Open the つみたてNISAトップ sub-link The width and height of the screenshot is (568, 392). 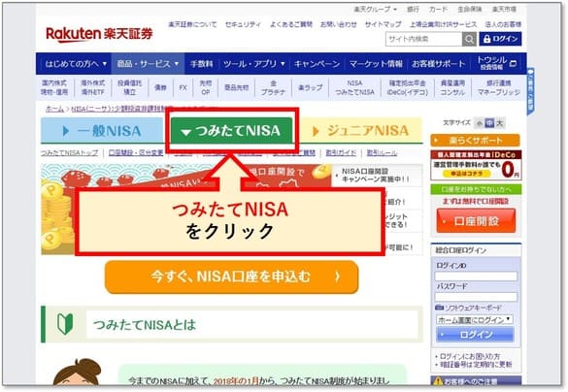[x=70, y=152]
